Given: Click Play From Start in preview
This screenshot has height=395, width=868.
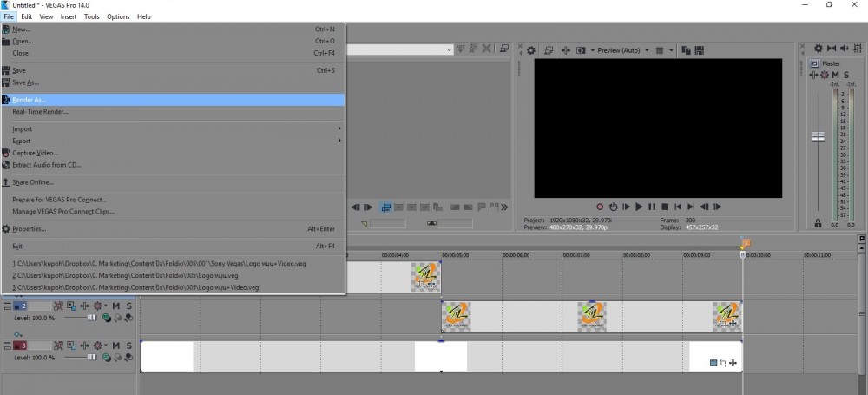Looking at the screenshot, I should [x=626, y=207].
